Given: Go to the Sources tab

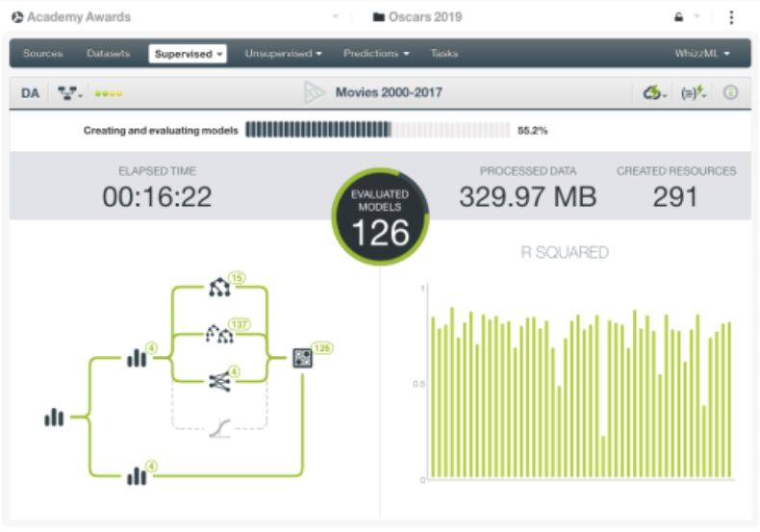Looking at the screenshot, I should point(42,53).
